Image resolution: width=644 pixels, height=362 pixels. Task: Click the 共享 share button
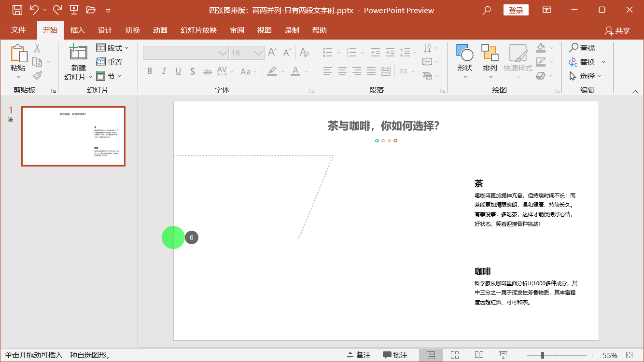click(617, 30)
